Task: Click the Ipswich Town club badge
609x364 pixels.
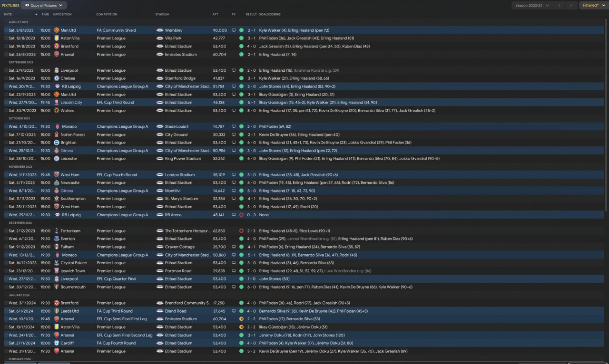Action: point(57,271)
